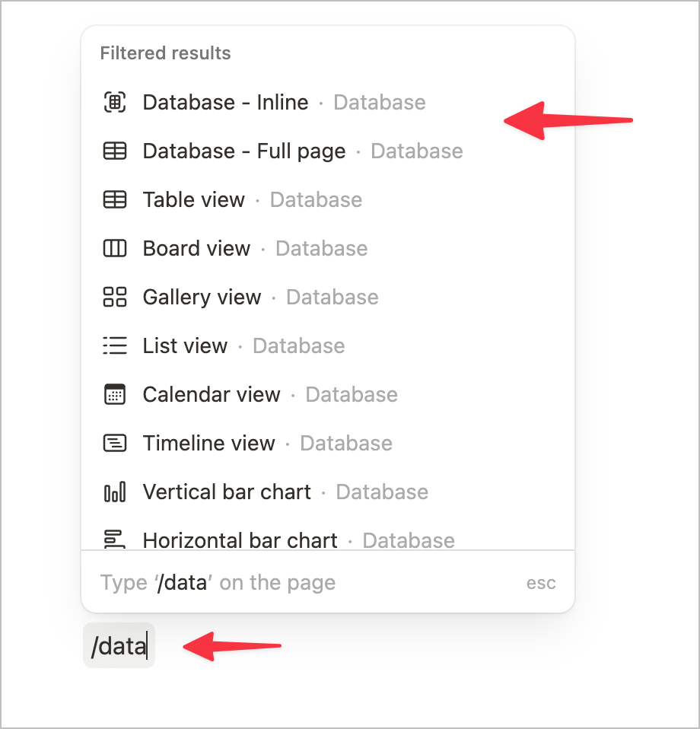Image resolution: width=700 pixels, height=729 pixels.
Task: Click the Table view icon
Action: pos(115,199)
